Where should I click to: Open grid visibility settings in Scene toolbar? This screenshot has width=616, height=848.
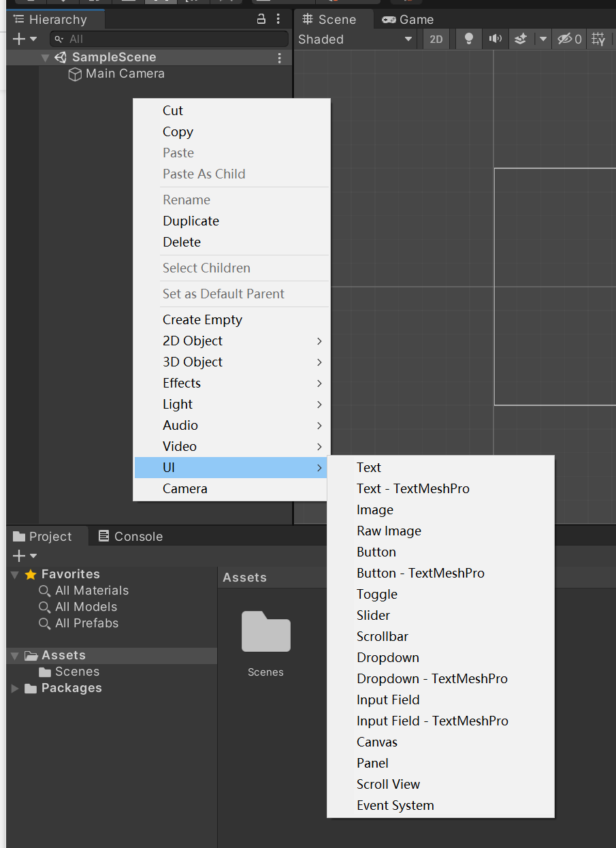(x=598, y=39)
